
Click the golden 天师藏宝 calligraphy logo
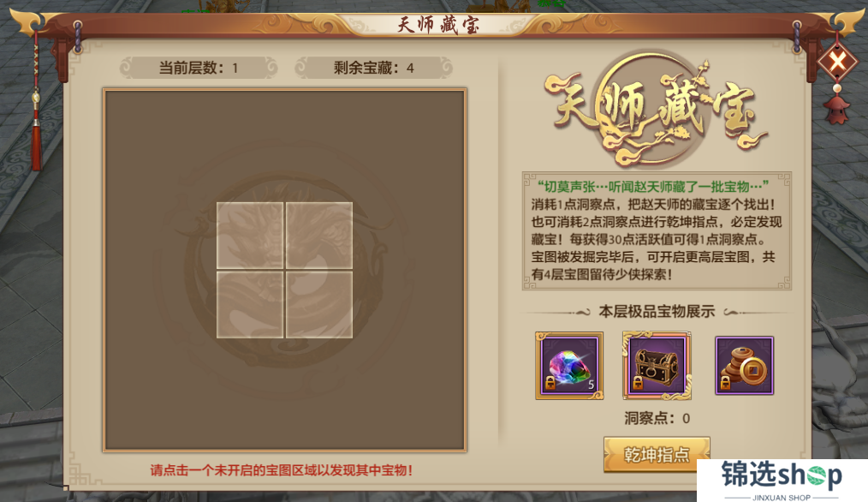pyautogui.click(x=657, y=110)
